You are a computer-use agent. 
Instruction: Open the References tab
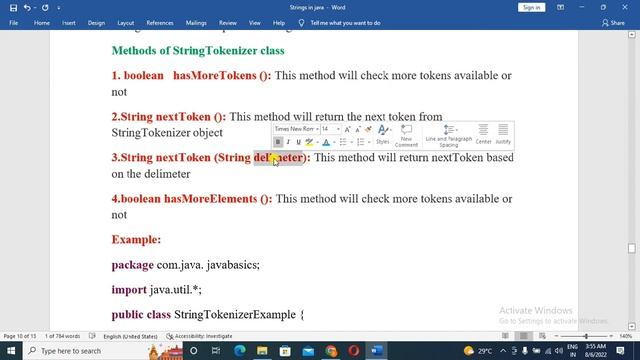pos(160,23)
